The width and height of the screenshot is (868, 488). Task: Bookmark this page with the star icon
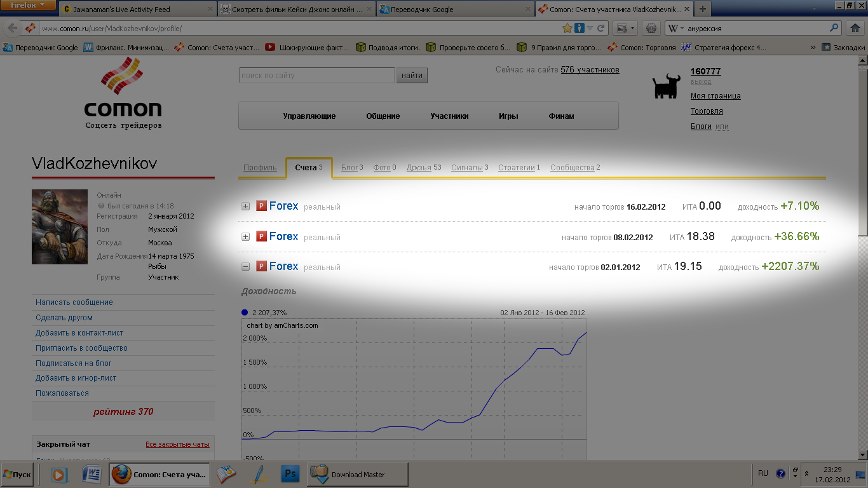(567, 29)
